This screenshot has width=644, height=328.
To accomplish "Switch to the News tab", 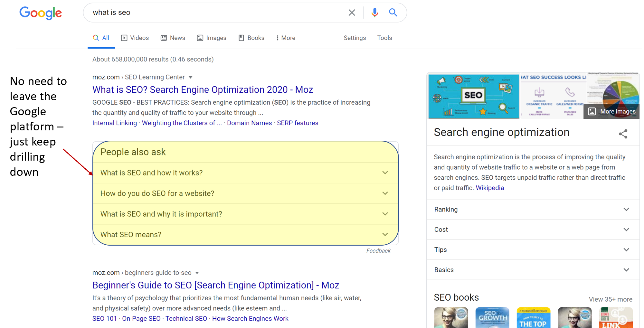I will [x=173, y=38].
